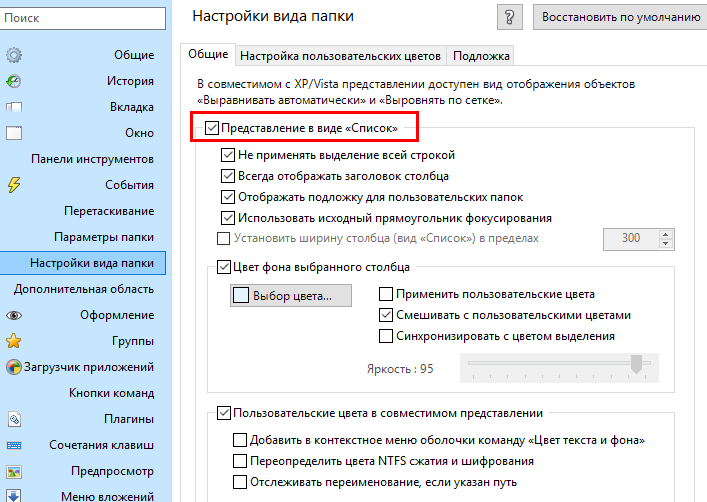Click the window icon beside Окно

coord(14,134)
